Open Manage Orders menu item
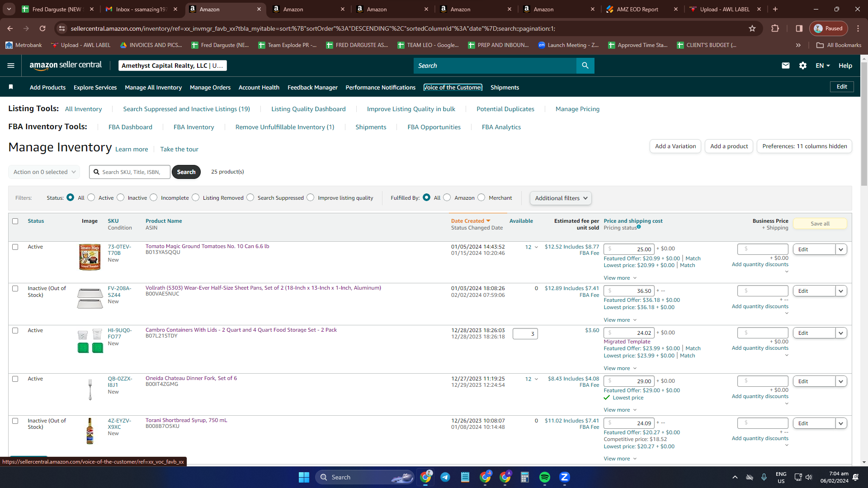Screen dimensions: 868x488 pos(210,87)
